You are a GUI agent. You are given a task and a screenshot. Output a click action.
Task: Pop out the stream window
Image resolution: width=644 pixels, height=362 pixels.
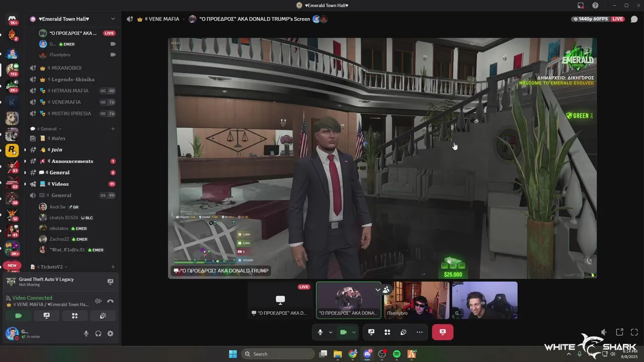pyautogui.click(x=619, y=332)
